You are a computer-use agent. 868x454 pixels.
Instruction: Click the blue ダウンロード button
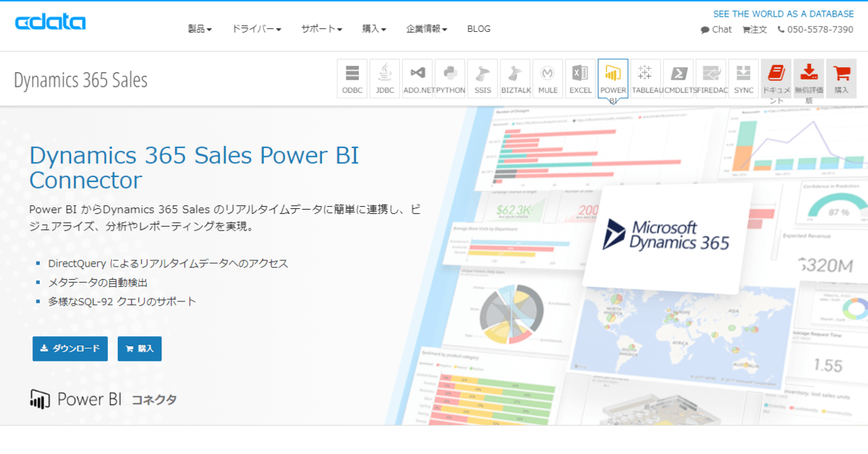pos(70,348)
